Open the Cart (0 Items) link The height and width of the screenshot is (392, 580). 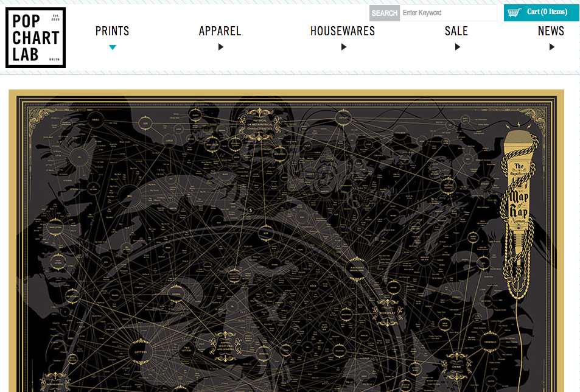click(547, 12)
